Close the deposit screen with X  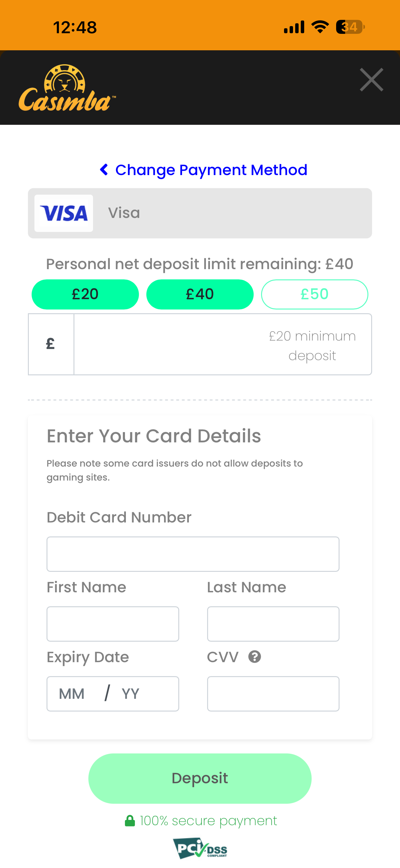[x=371, y=80]
